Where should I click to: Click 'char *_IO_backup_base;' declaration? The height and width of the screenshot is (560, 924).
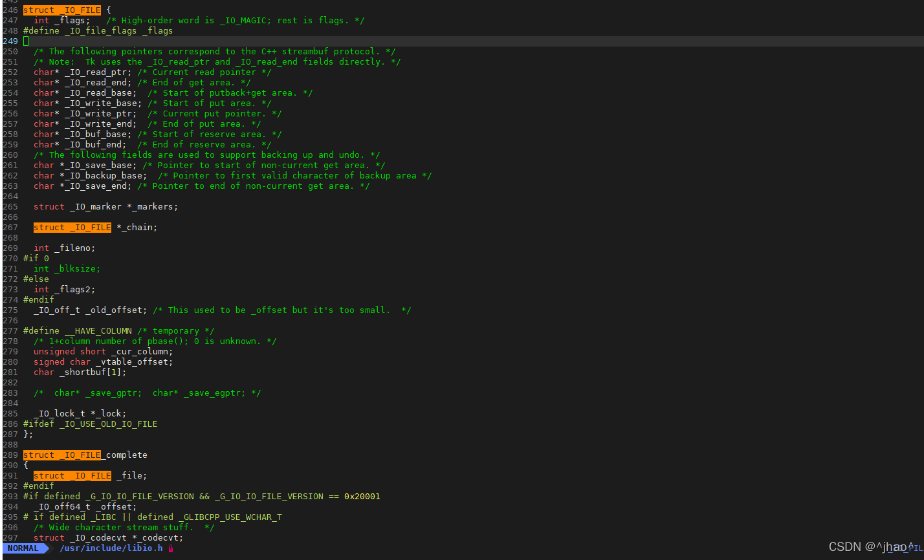click(x=91, y=176)
